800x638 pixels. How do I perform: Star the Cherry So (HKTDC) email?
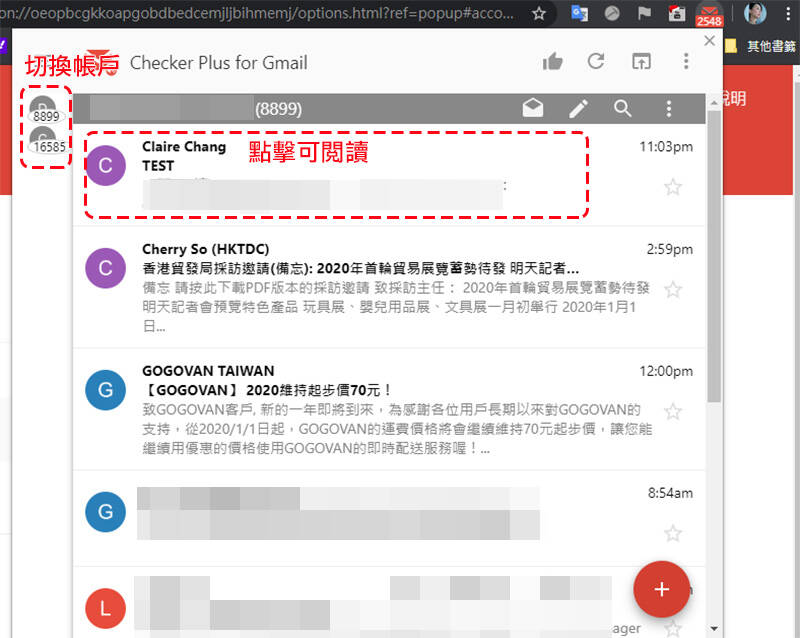pyautogui.click(x=673, y=289)
